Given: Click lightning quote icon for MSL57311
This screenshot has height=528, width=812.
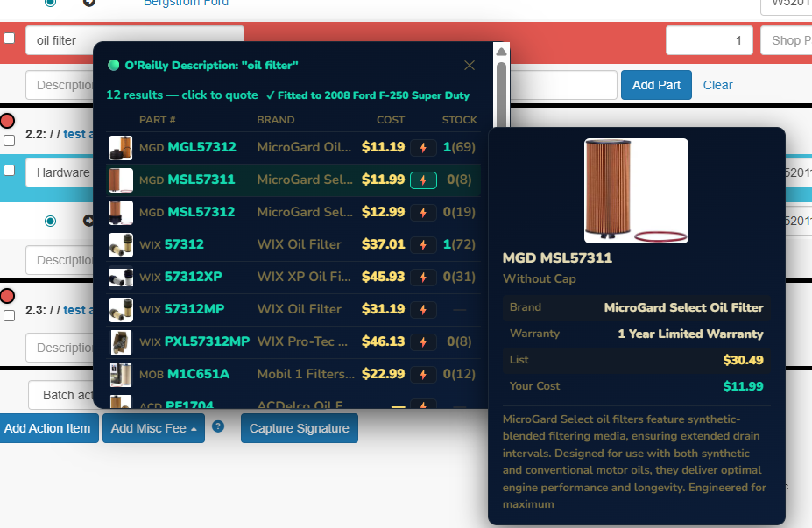Looking at the screenshot, I should pos(423,180).
